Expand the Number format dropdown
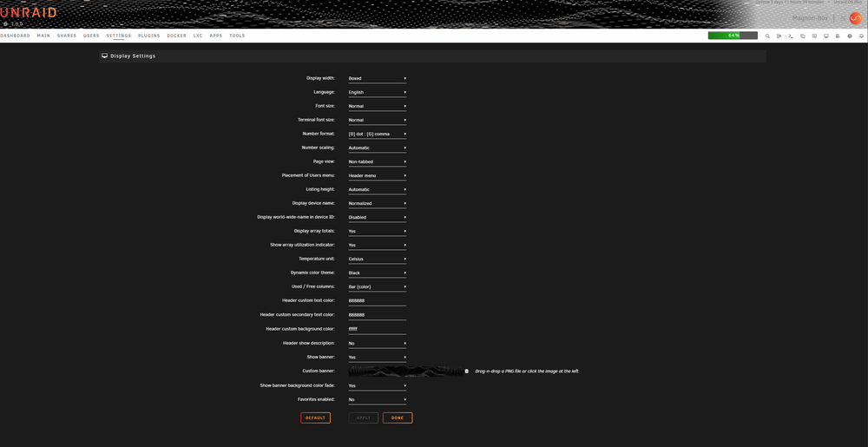Screen dimensions: 868x447 pos(377,134)
